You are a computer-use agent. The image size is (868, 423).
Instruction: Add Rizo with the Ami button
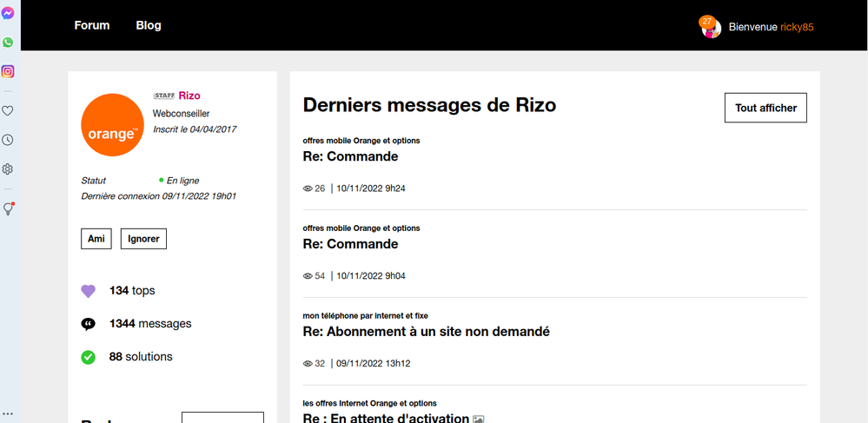[96, 239]
